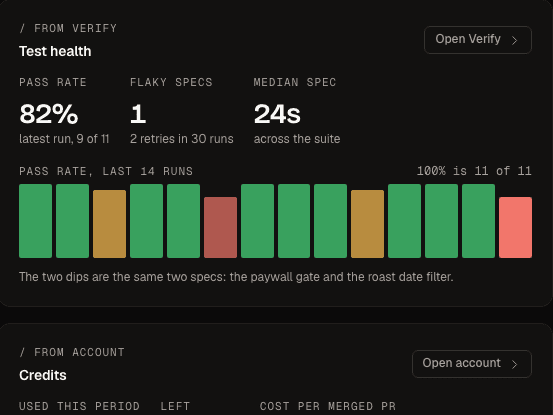Viewport: 553px width, 415px height.
Task: Select the twelfth pass rate bar
Action: coord(442,221)
